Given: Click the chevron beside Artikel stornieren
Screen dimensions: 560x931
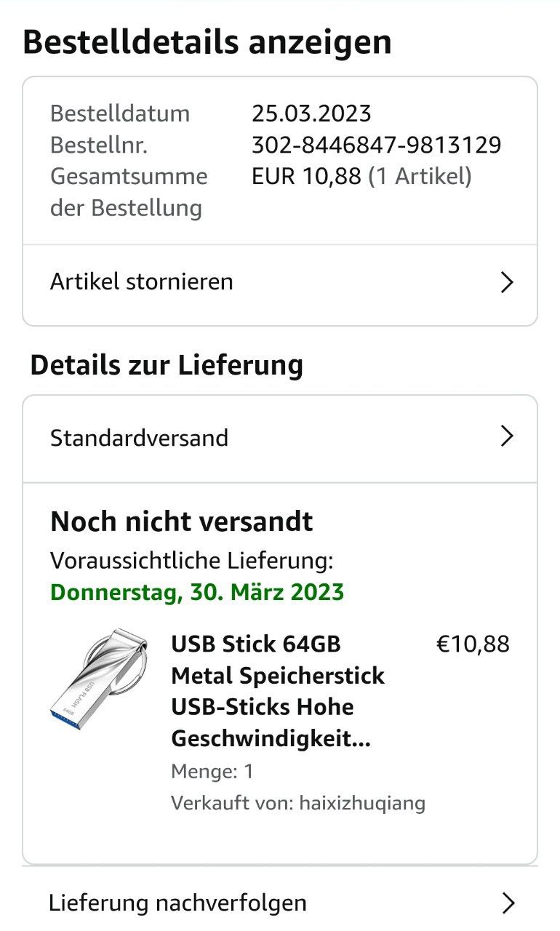Looking at the screenshot, I should click(508, 282).
